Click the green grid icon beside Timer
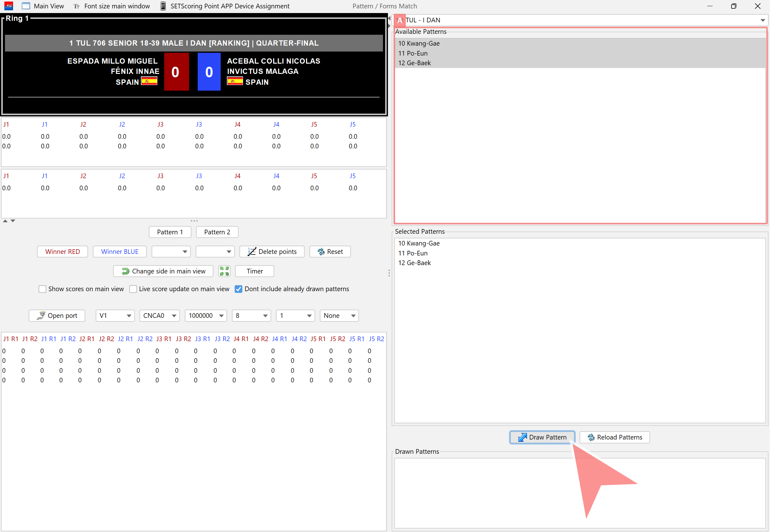770x532 pixels. coord(224,271)
